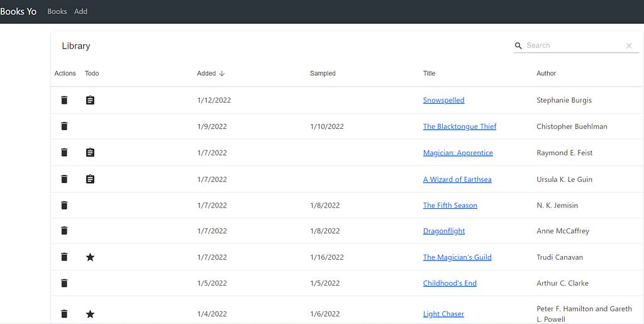Image resolution: width=644 pixels, height=324 pixels.
Task: Open A Wizard of Earthsea link
Action: click(x=457, y=179)
